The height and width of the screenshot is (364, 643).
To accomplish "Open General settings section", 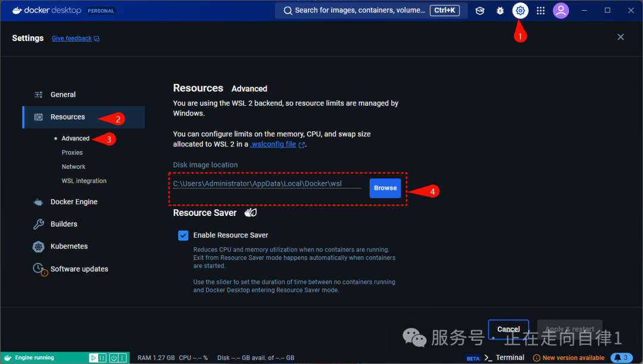I will coord(84,95).
